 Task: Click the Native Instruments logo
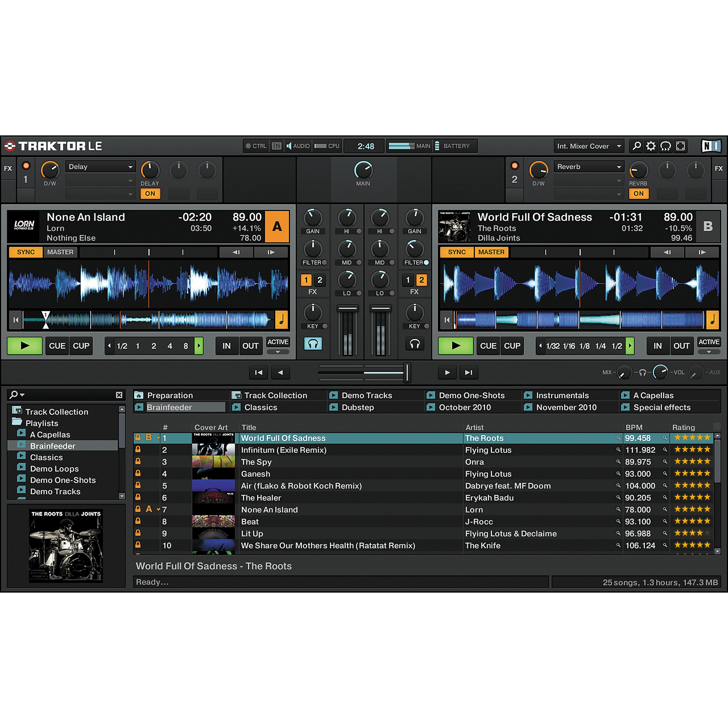click(x=711, y=146)
